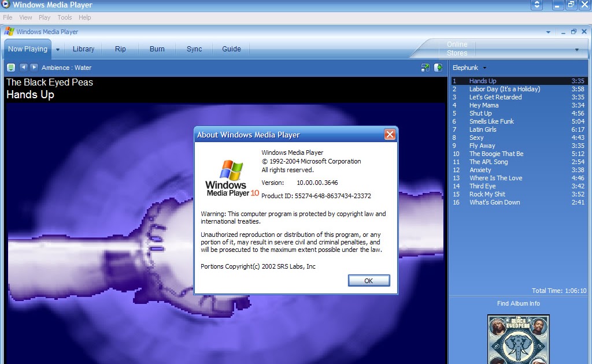This screenshot has width=592, height=364.
Task: Switch to the Burn tab
Action: pos(157,49)
